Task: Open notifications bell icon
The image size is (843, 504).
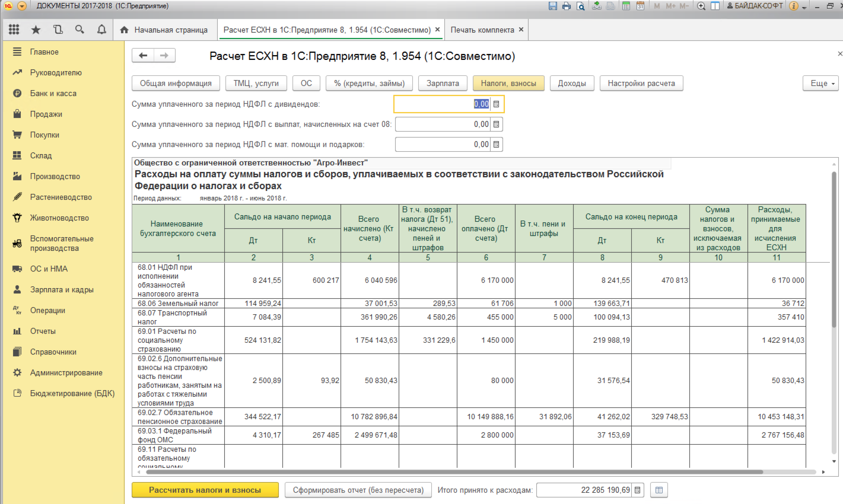Action: (x=101, y=30)
